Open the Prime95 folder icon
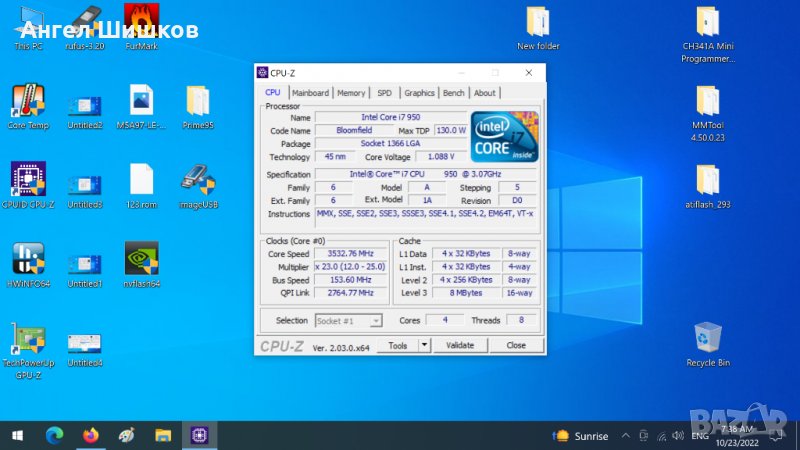800x450 pixels. pyautogui.click(x=197, y=100)
